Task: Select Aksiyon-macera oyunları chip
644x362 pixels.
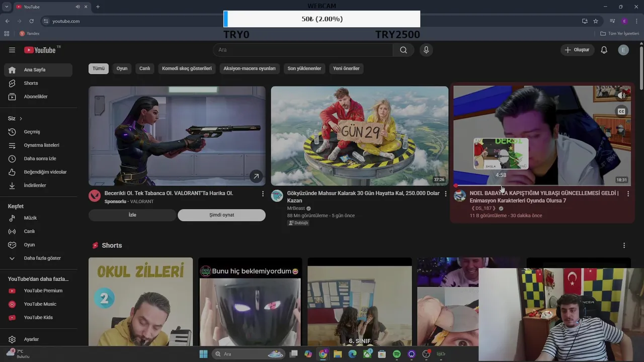Action: 250,68
